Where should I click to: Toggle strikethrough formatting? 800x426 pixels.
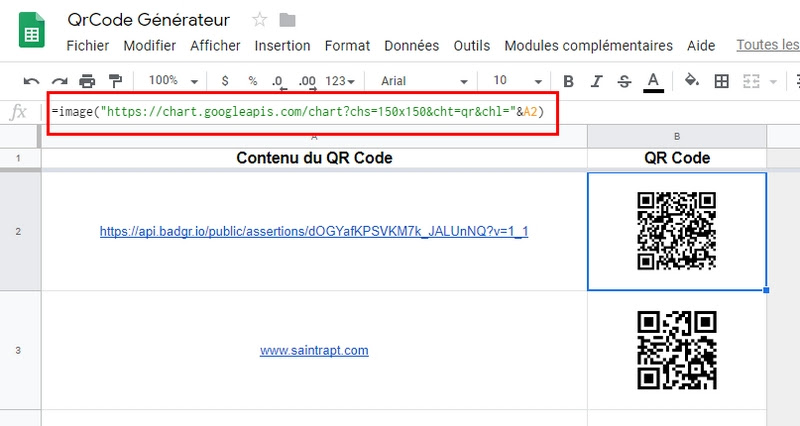[x=624, y=81]
